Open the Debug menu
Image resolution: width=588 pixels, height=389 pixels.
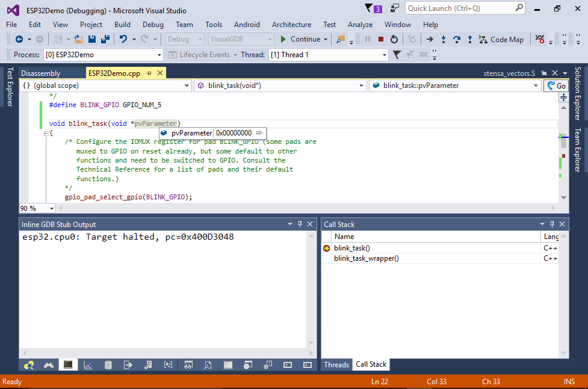(153, 24)
